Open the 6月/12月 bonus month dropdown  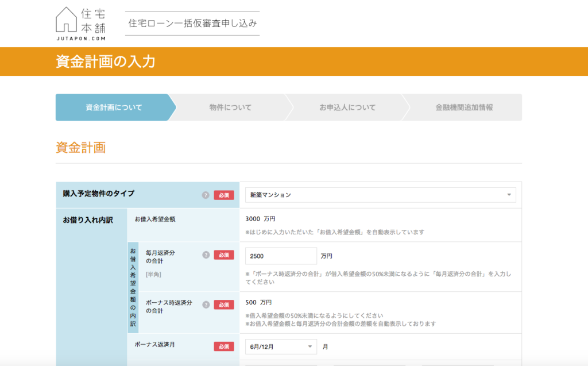pos(280,346)
